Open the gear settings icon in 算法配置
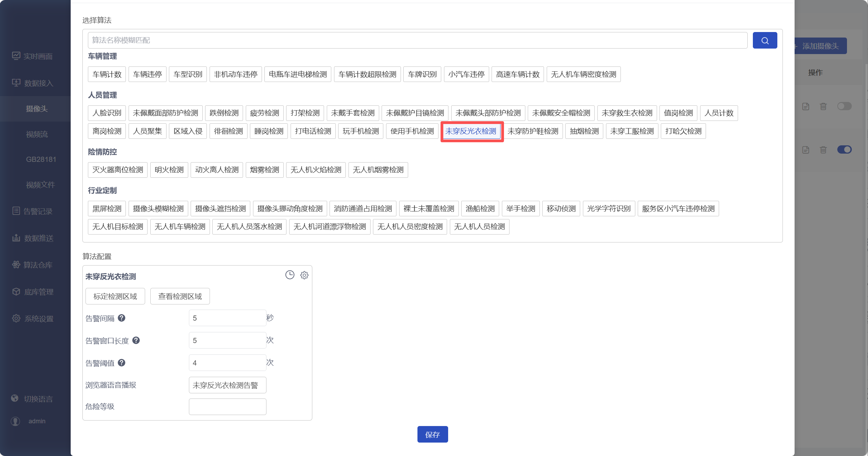This screenshot has height=456, width=868. [x=304, y=275]
